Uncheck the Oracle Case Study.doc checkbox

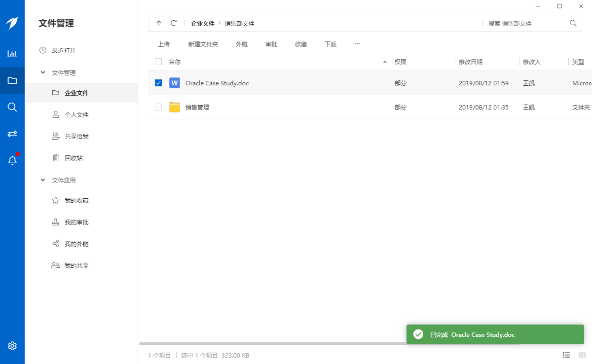tap(158, 83)
